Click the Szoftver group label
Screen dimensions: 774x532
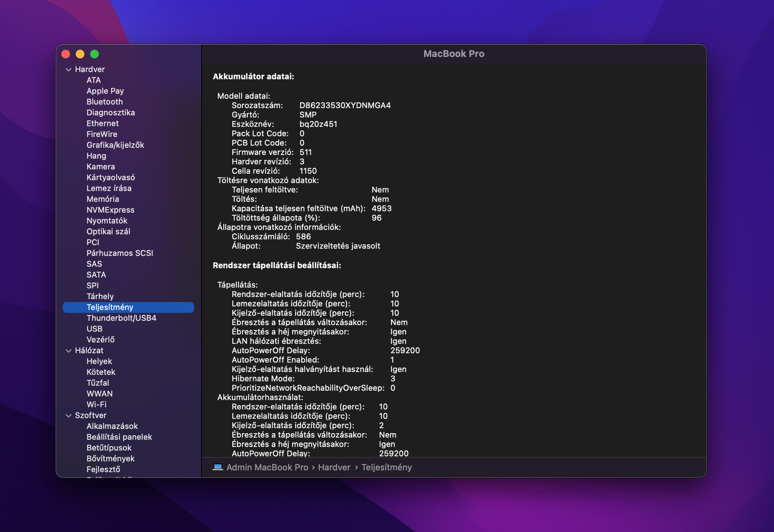point(90,416)
